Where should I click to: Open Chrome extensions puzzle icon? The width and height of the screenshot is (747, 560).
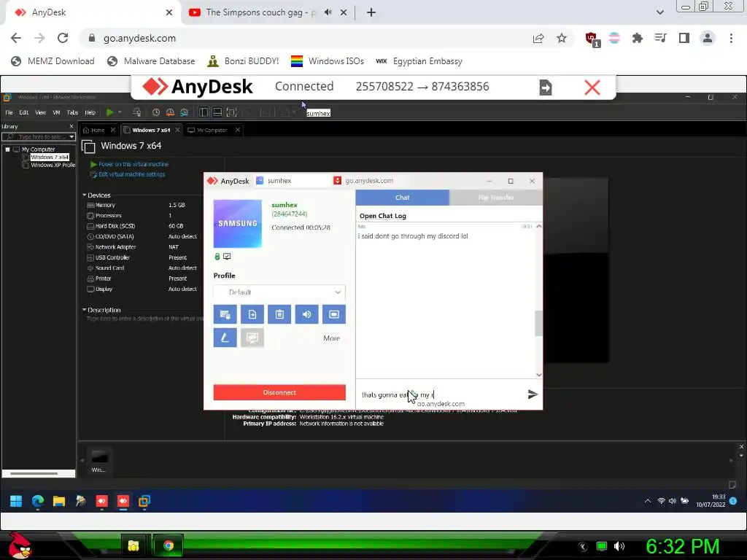(638, 38)
